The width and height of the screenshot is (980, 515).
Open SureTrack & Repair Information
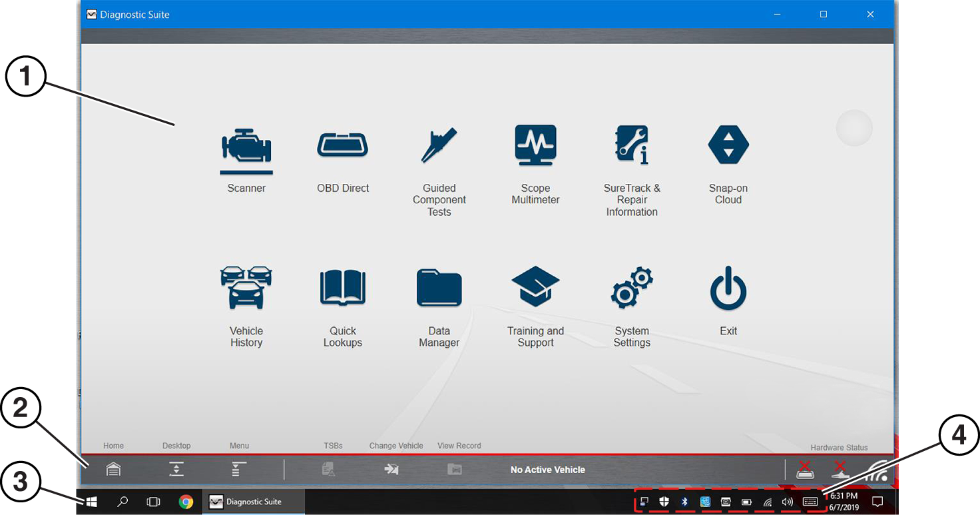click(x=632, y=145)
